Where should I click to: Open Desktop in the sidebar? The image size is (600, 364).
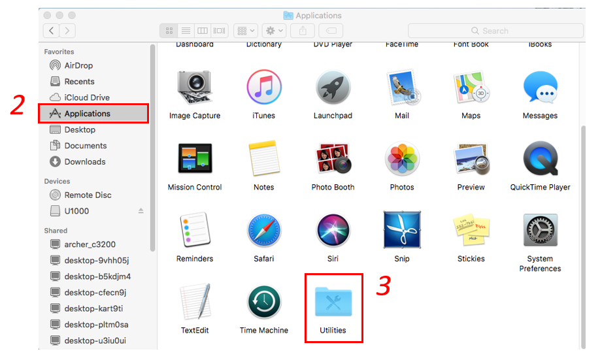[x=93, y=130]
